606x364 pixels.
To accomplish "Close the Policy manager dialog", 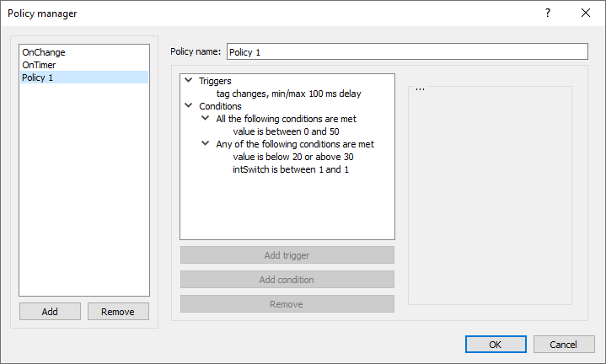I will tap(586, 13).
